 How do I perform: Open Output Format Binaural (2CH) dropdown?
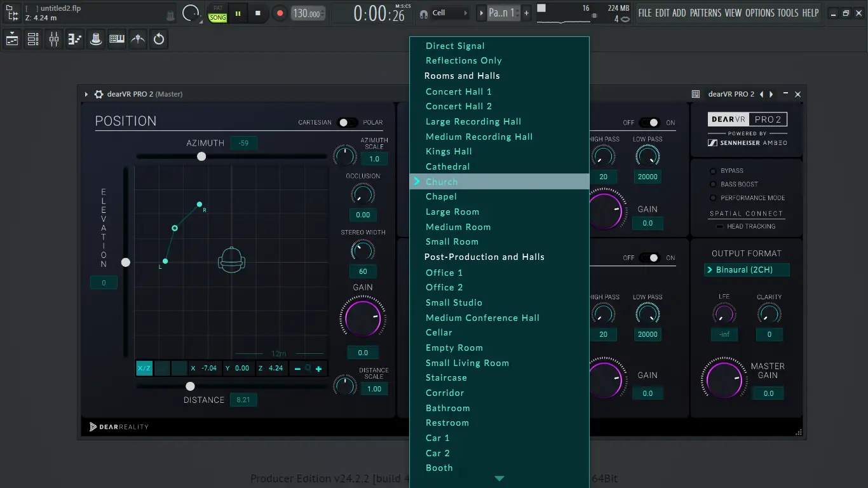pos(747,270)
